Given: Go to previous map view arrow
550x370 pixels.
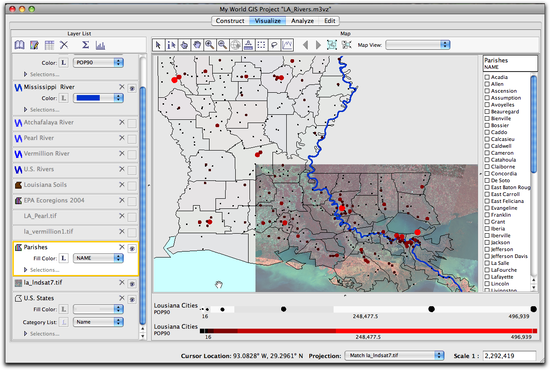Looking at the screenshot, I should (x=305, y=45).
